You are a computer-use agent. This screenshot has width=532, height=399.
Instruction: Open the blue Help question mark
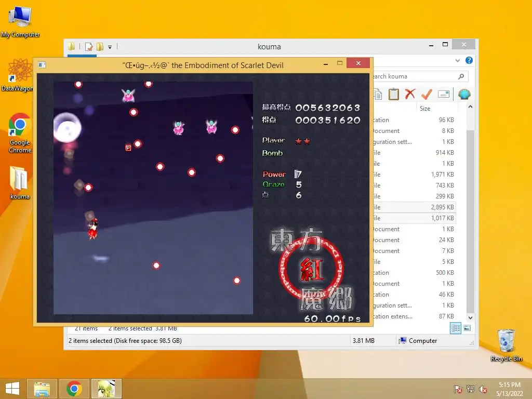coord(469,60)
